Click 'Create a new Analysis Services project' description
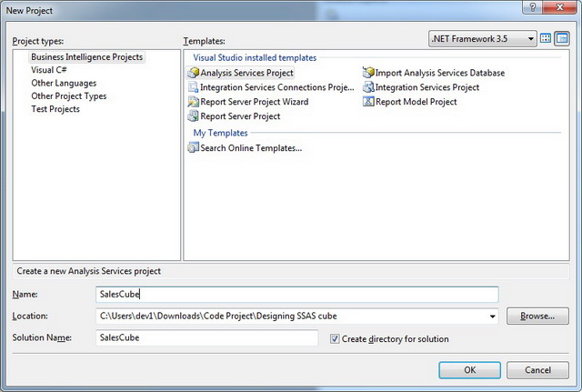Screen dimensions: 582x392 click(x=89, y=271)
